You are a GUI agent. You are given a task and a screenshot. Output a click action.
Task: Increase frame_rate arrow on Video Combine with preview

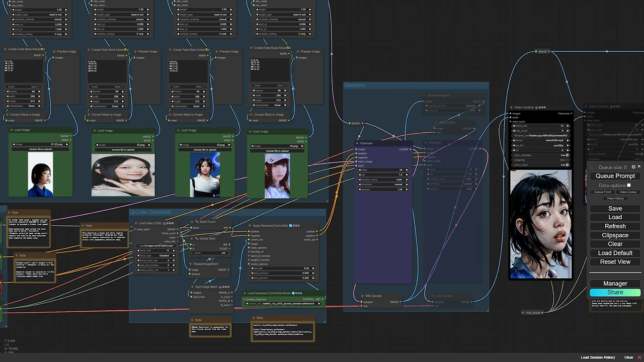point(568,126)
